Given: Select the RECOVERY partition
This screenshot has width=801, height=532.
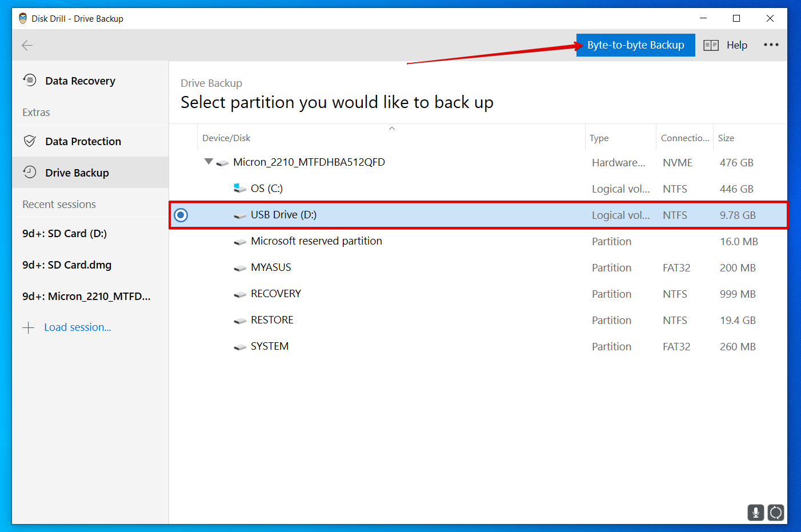Looking at the screenshot, I should tap(478, 294).
